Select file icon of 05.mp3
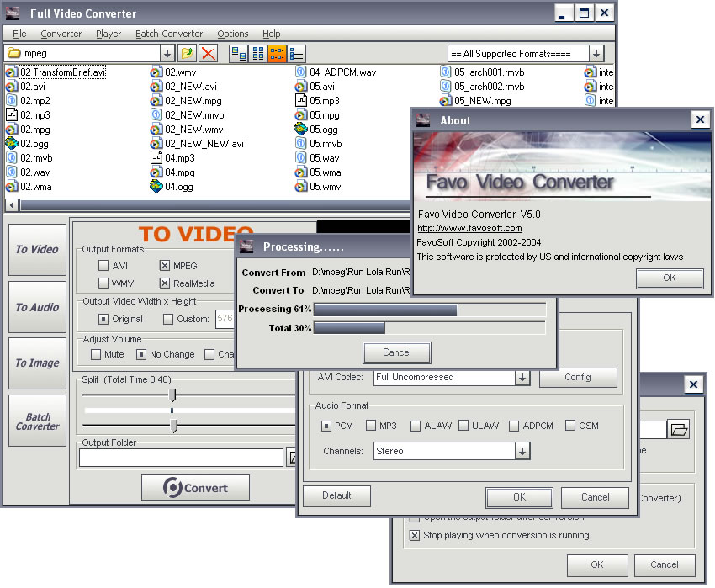The image size is (715, 588). pyautogui.click(x=301, y=100)
